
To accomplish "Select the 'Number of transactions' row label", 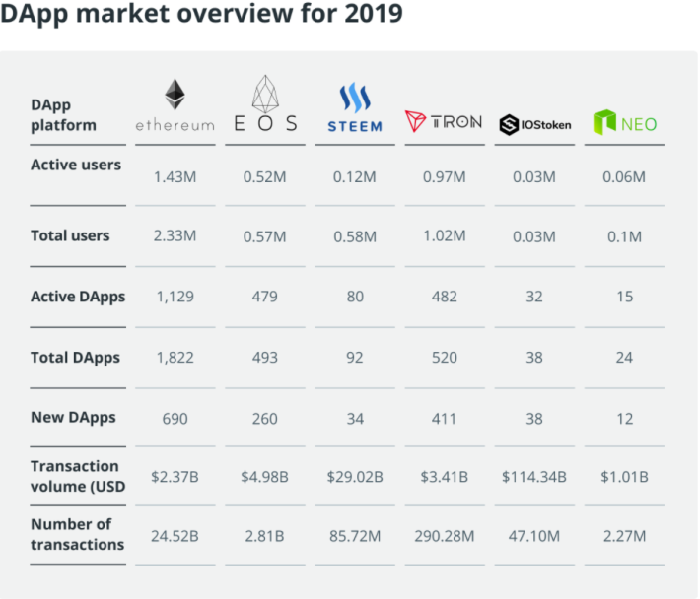I will click(77, 534).
